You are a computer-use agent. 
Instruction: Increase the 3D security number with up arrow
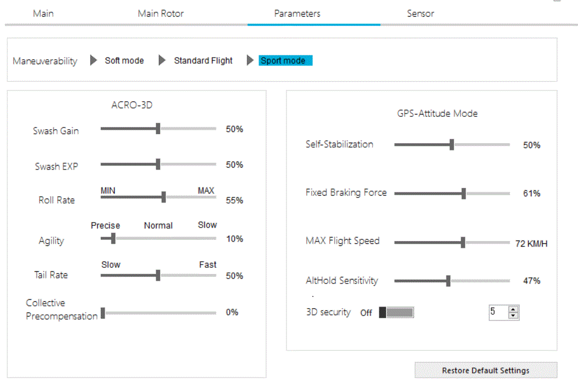[514, 309]
